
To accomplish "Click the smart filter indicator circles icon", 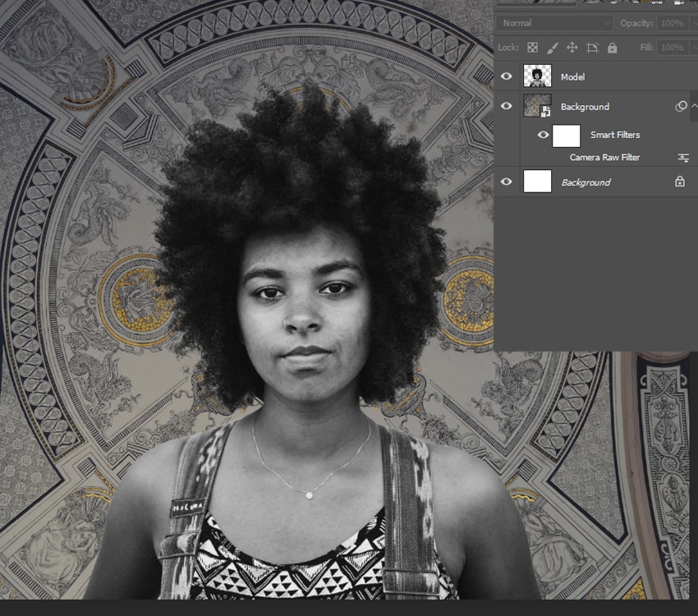I will coord(681,106).
